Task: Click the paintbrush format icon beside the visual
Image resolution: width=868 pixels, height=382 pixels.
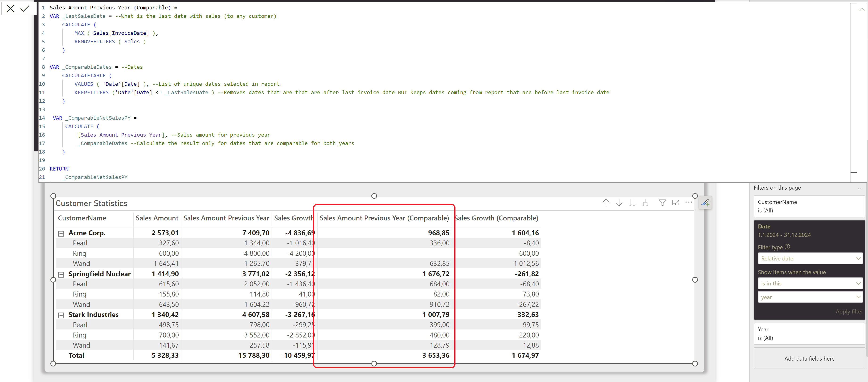Action: click(x=705, y=203)
